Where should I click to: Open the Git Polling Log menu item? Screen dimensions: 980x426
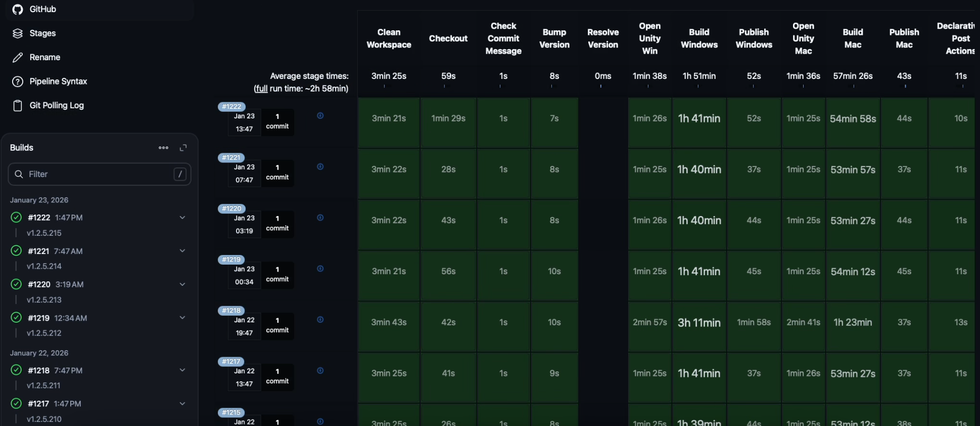click(57, 106)
